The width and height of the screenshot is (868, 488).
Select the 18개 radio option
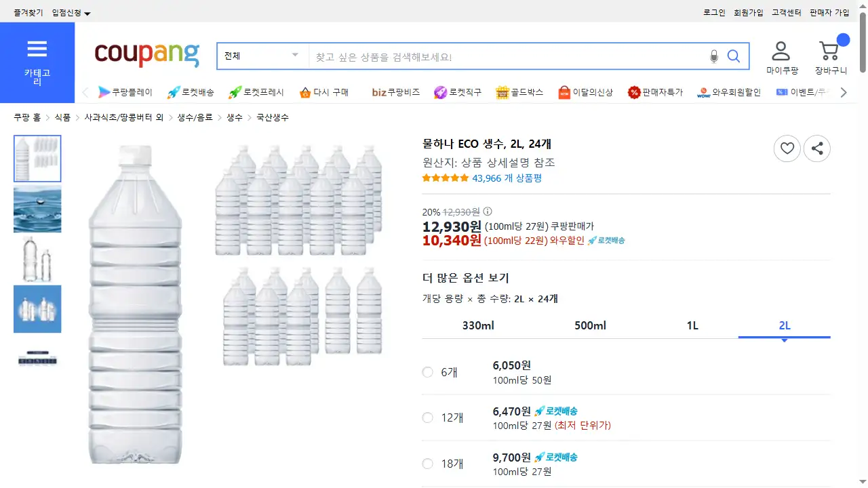point(427,464)
